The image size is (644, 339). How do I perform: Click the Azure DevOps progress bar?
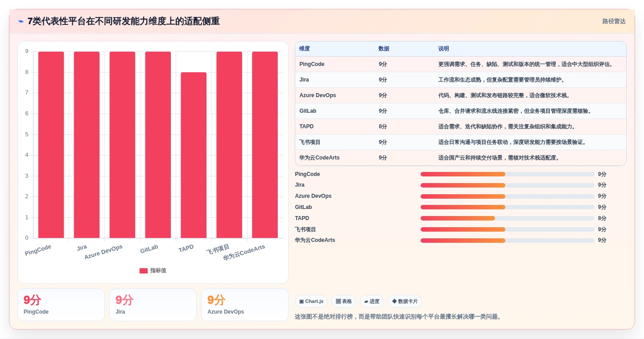pyautogui.click(x=508, y=196)
